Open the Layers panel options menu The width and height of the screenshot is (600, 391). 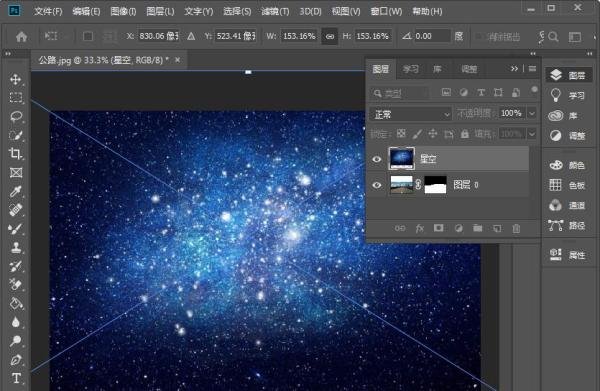532,68
